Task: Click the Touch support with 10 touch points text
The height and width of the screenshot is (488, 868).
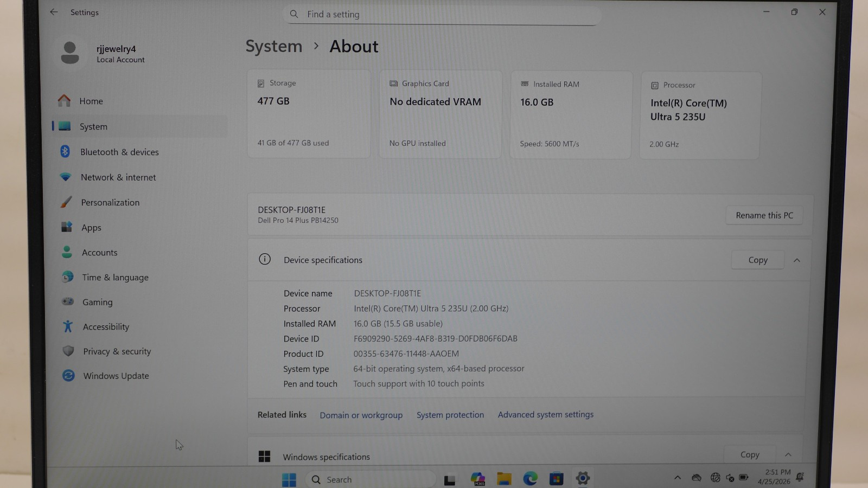Action: (419, 383)
